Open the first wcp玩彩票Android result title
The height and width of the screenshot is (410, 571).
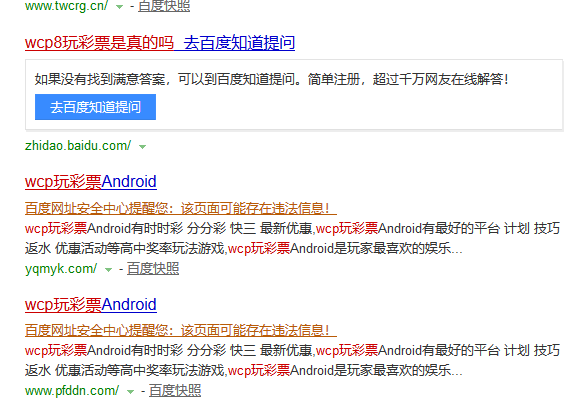91,181
